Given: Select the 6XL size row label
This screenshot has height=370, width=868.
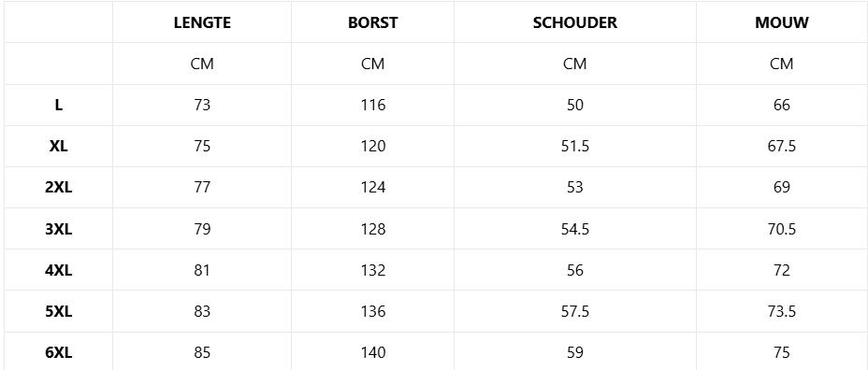Looking at the screenshot, I should click(59, 352).
